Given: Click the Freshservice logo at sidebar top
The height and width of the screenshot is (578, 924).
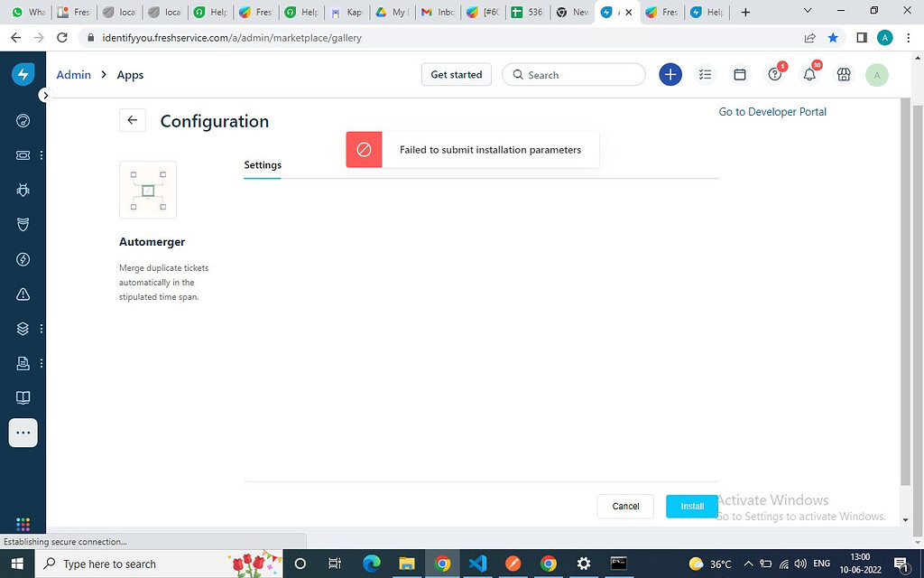Looking at the screenshot, I should pos(23,74).
